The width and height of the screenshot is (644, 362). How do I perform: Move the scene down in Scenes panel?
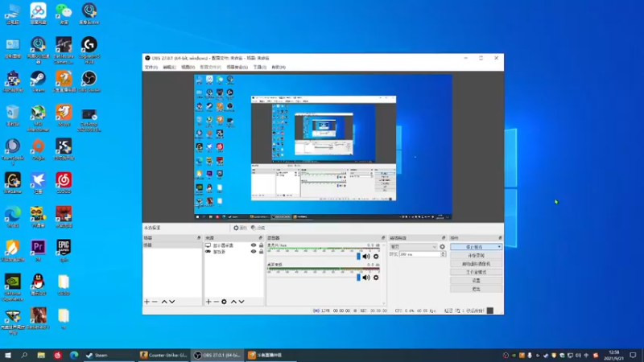point(172,302)
